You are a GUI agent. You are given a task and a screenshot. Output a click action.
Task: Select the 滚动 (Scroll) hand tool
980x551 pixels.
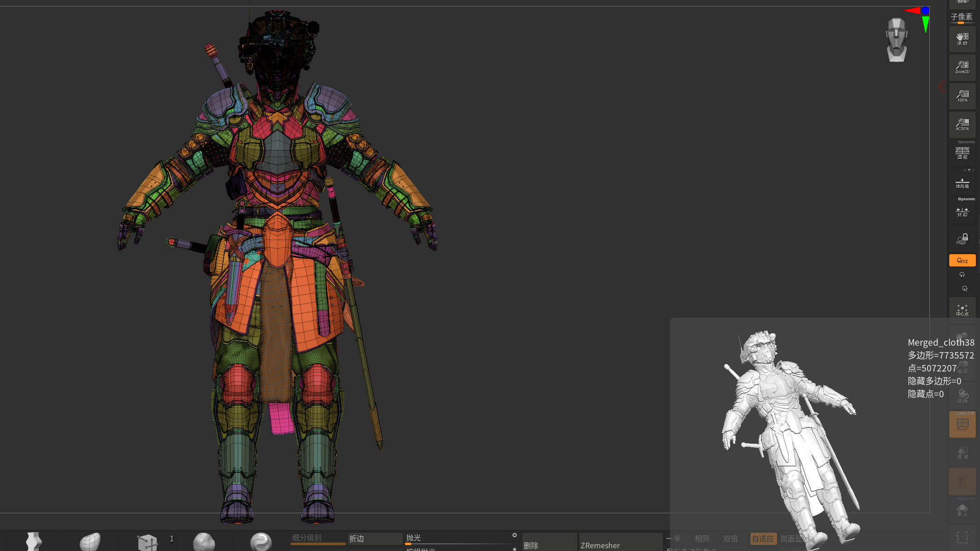pos(962,39)
